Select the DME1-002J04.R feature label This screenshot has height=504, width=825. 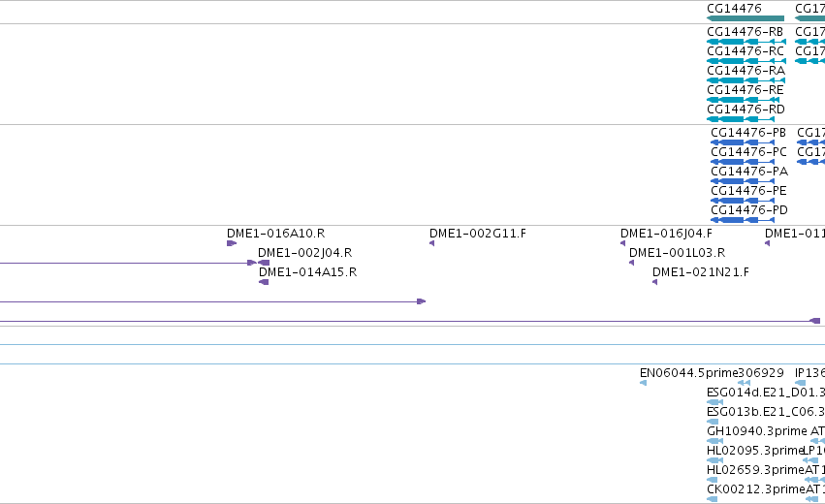pos(304,253)
